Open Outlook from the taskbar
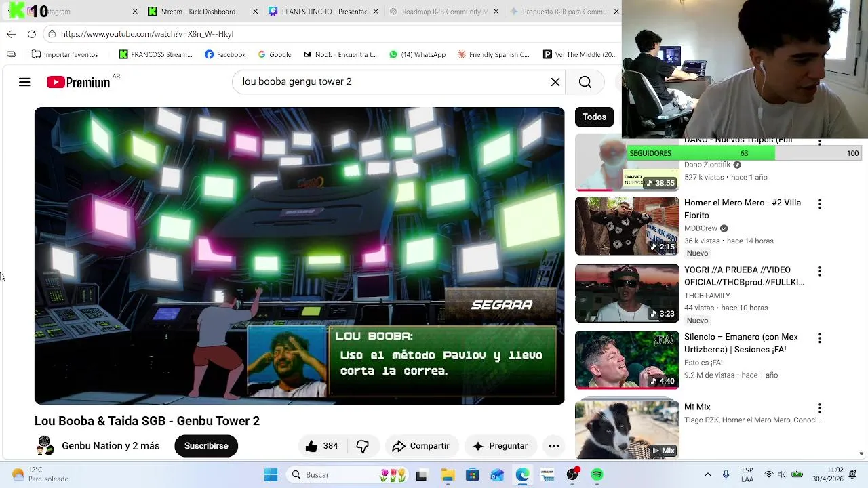The image size is (868, 488). [x=497, y=474]
